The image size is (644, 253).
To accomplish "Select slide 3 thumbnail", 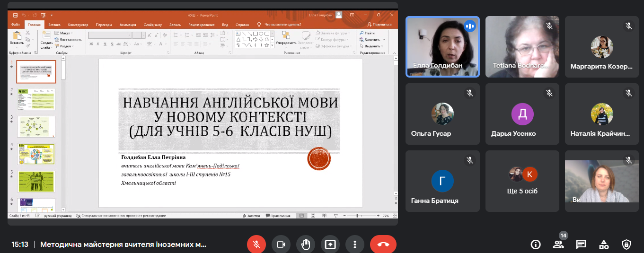I will 36,126.
